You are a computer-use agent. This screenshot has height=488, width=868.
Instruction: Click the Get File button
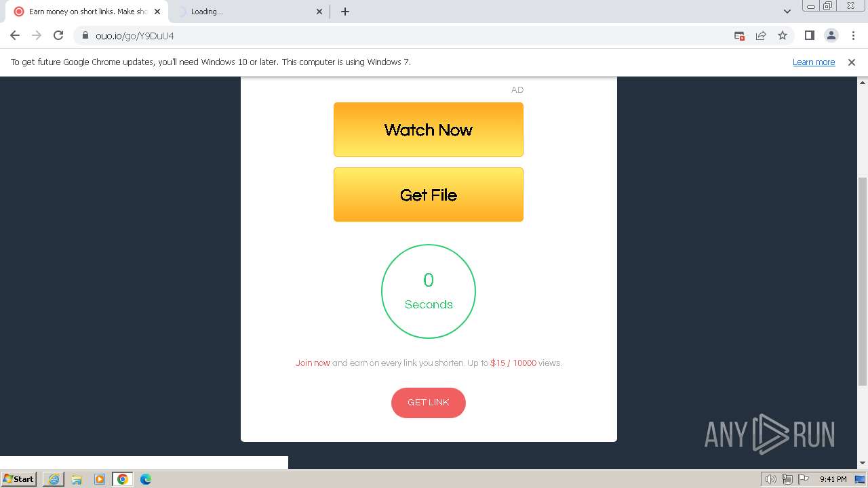pyautogui.click(x=429, y=195)
